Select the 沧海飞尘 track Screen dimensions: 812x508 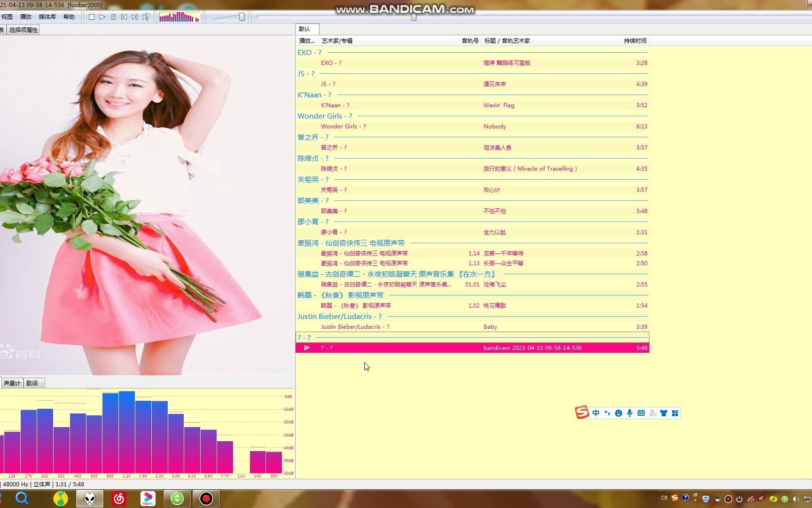472,285
